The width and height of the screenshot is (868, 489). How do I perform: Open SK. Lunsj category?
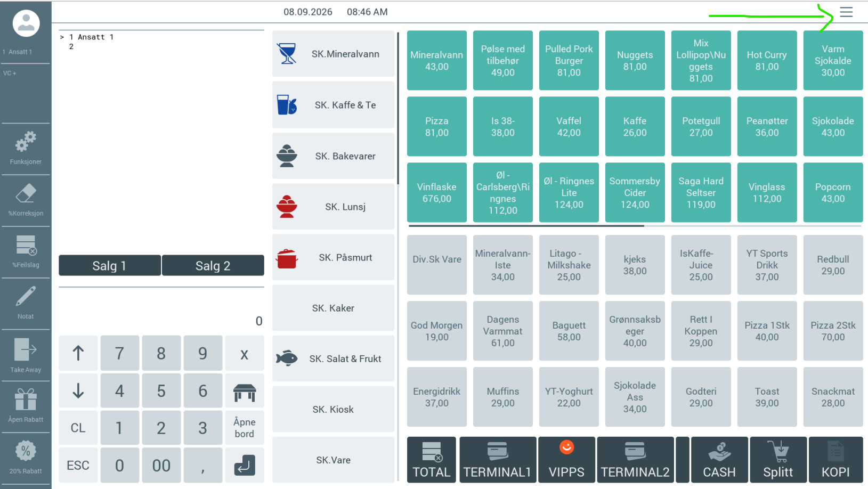334,207
